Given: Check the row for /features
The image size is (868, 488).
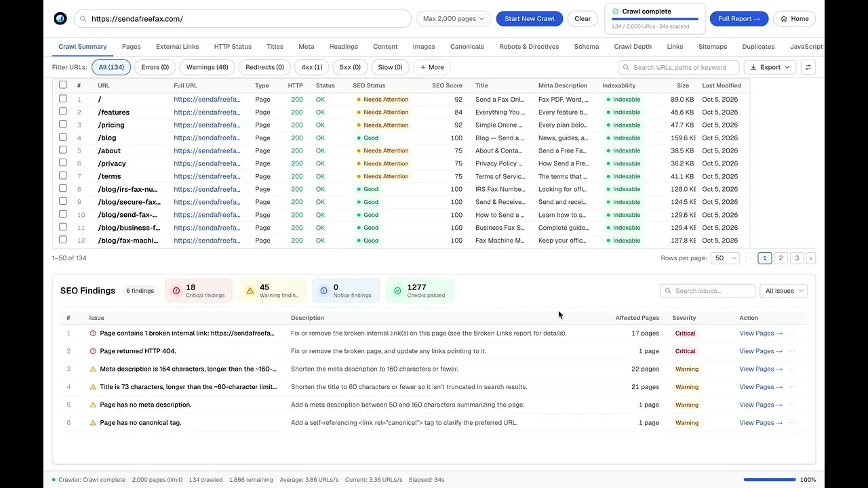Looking at the screenshot, I should pos(63,111).
